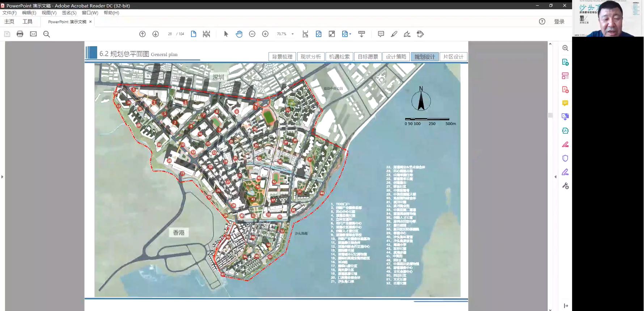The image size is (644, 311).
Task: Switch to the 工具 tab
Action: [x=27, y=22]
